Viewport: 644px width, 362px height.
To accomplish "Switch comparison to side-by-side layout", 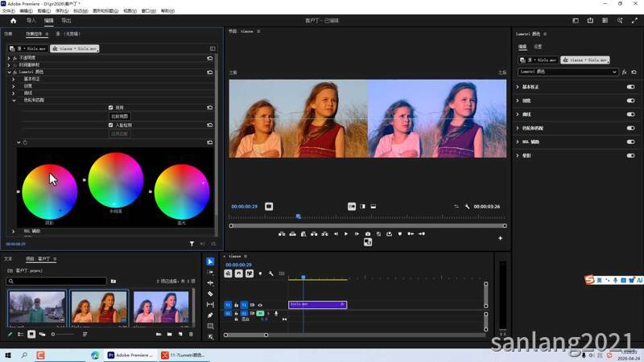I will point(352,207).
